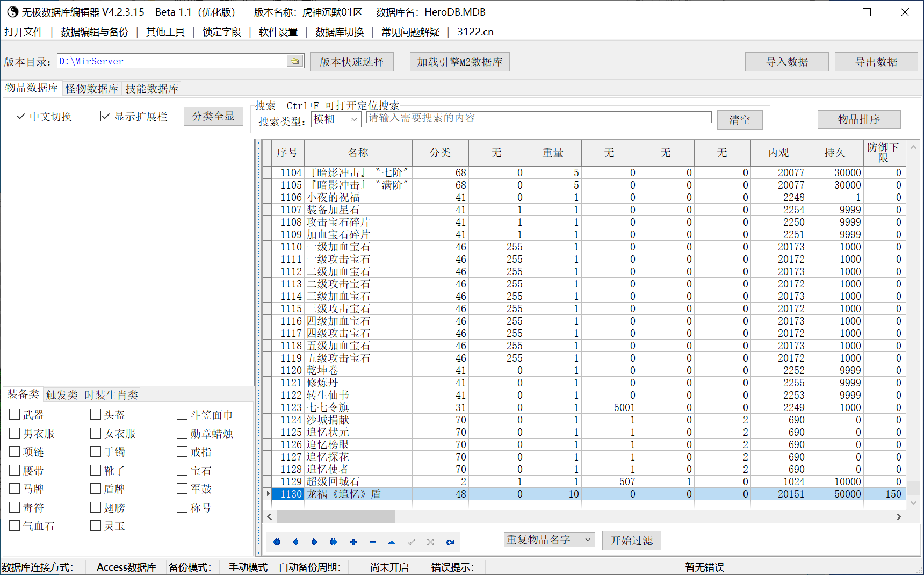Click table vertical scroll down arrow
This screenshot has height=575, width=924.
[913, 502]
